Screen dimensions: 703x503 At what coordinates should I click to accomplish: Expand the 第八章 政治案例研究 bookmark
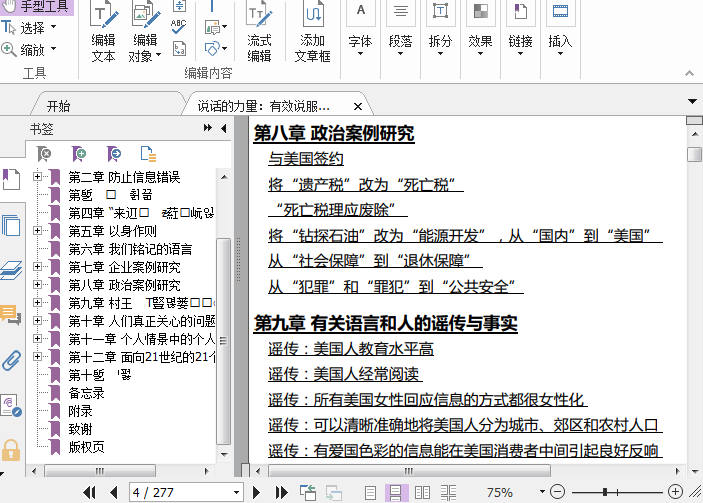tap(38, 284)
